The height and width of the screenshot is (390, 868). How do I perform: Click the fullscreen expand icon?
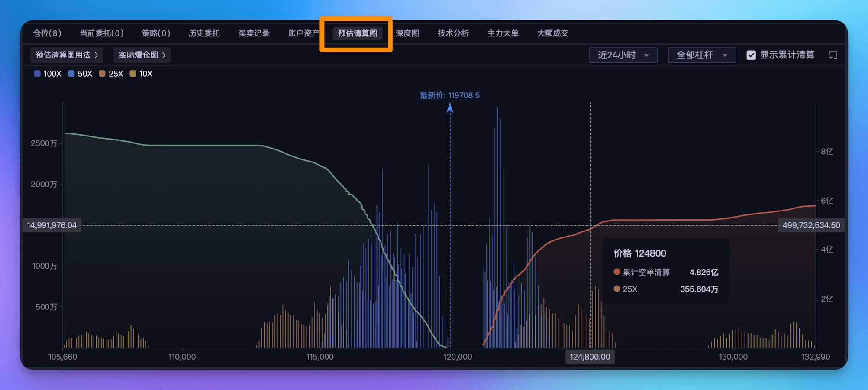[x=833, y=55]
